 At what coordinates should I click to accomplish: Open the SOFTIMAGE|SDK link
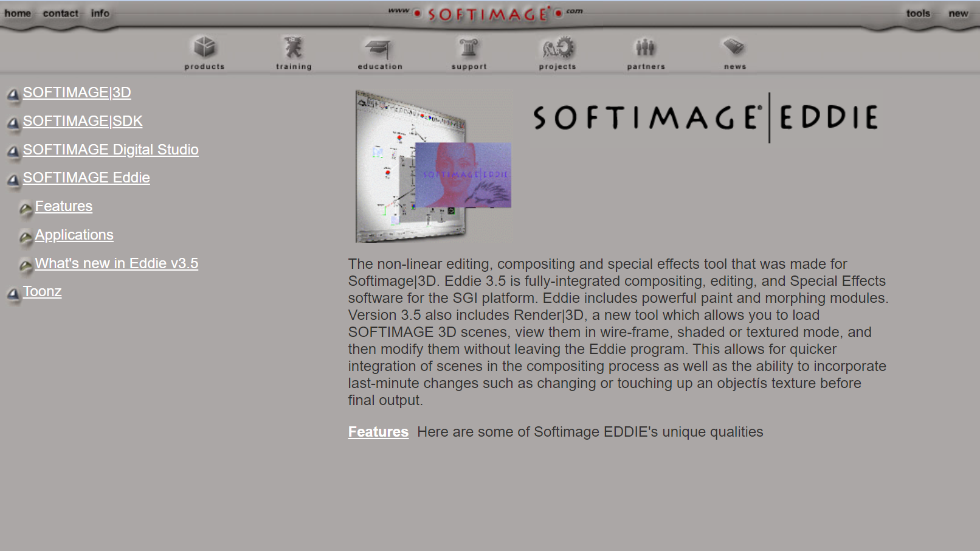(x=83, y=121)
